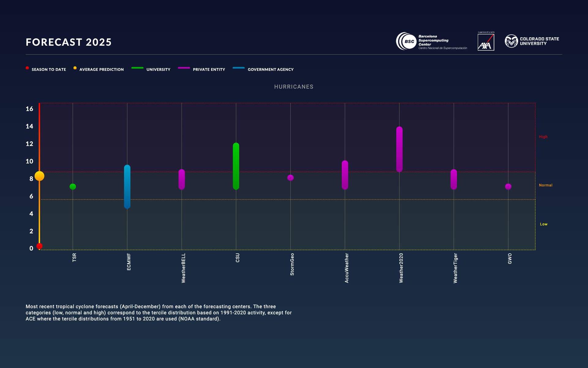588x368 pixels.
Task: Click the red Season to Date dot marker
Action: (x=40, y=246)
